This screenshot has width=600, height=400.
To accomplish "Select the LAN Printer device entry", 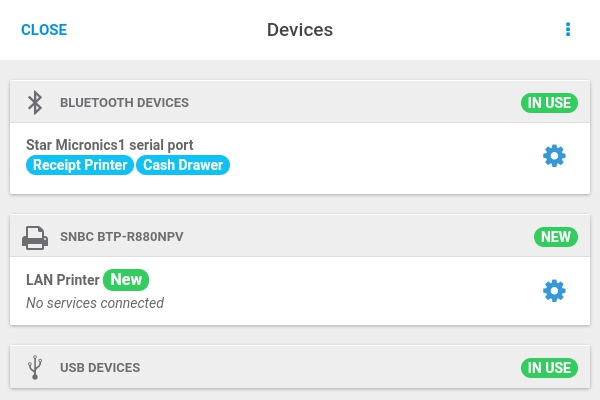I will coord(300,291).
